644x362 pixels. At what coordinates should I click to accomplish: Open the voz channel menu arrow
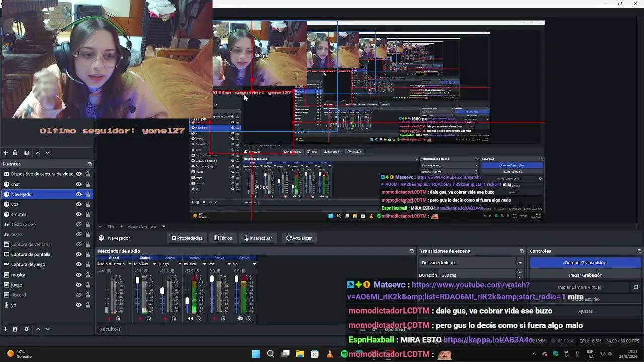coord(229,264)
